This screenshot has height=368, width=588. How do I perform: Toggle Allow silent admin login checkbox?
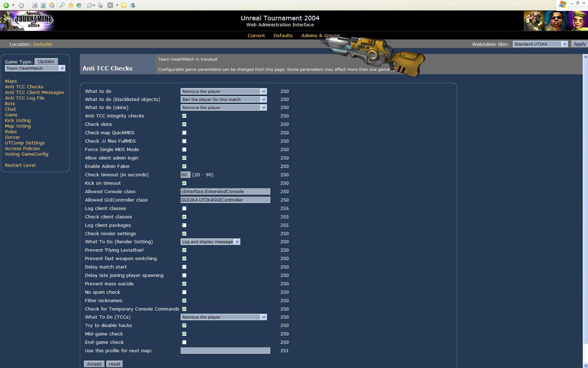pyautogui.click(x=184, y=158)
